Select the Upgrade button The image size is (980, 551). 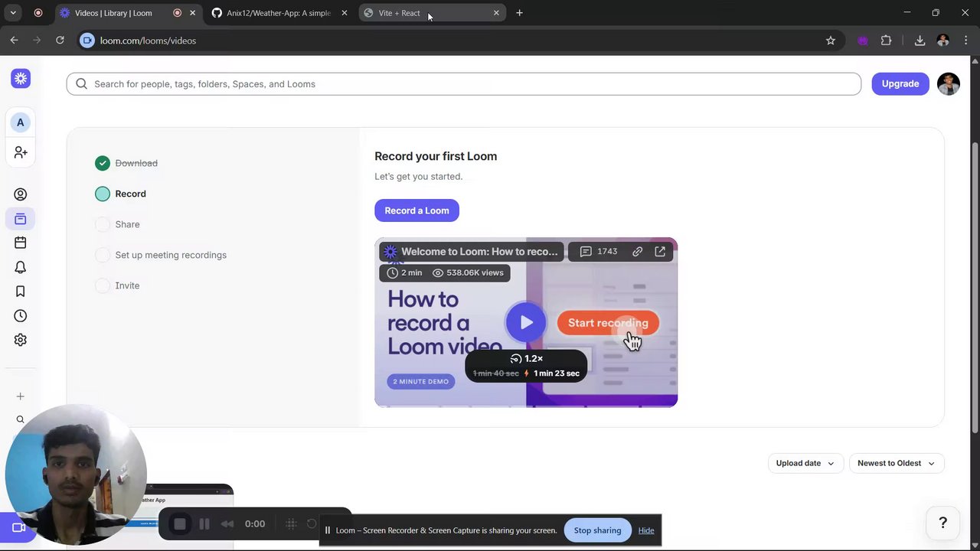click(x=900, y=83)
